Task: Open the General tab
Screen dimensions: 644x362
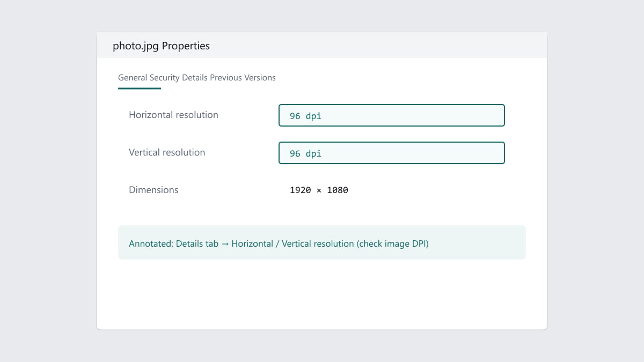Action: click(x=133, y=78)
